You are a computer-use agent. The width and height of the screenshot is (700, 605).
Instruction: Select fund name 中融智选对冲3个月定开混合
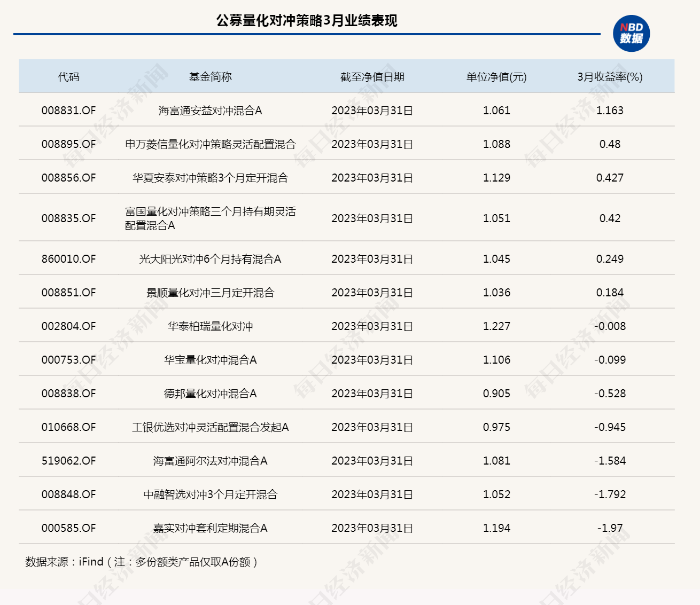[211, 494]
